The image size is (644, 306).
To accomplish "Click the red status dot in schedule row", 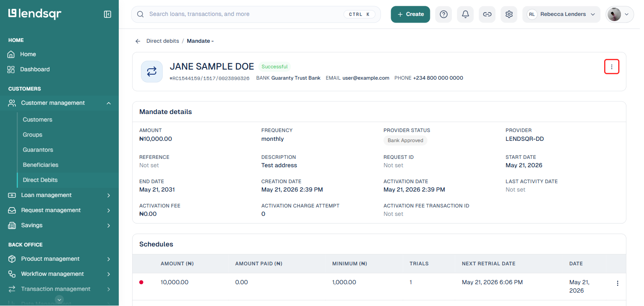I will (x=141, y=283).
